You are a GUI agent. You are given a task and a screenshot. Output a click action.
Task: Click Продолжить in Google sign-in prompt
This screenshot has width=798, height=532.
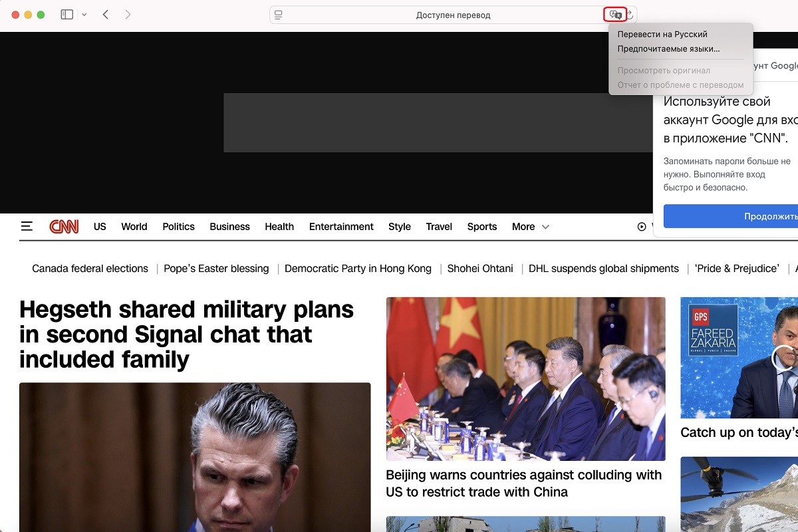(731, 216)
